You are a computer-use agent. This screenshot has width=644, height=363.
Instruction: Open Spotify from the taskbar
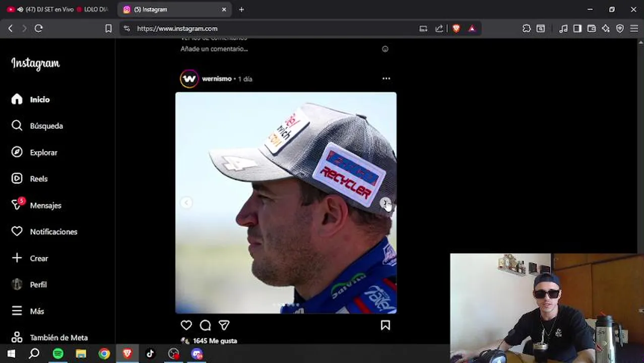tap(58, 354)
